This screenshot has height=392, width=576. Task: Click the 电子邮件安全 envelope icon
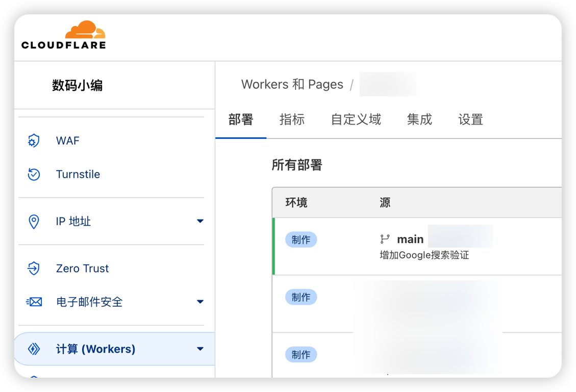pos(34,302)
